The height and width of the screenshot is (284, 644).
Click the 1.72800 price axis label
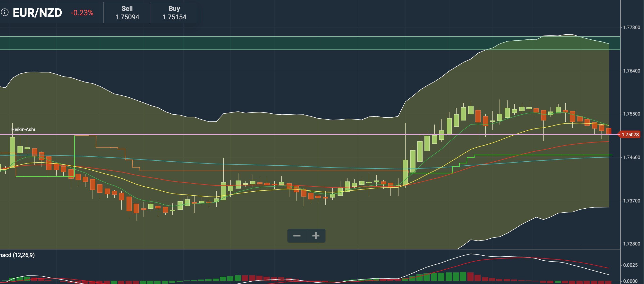[631, 244]
